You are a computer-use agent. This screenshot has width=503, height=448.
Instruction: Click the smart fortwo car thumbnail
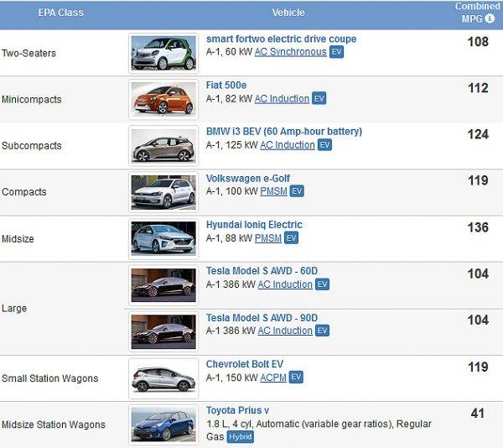pos(163,53)
